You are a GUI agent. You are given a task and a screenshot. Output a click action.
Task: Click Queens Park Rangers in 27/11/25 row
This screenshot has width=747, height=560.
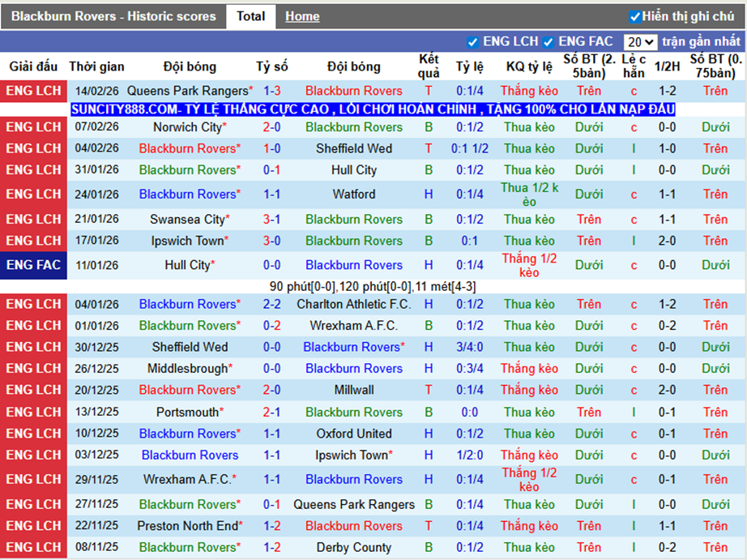[354, 504]
